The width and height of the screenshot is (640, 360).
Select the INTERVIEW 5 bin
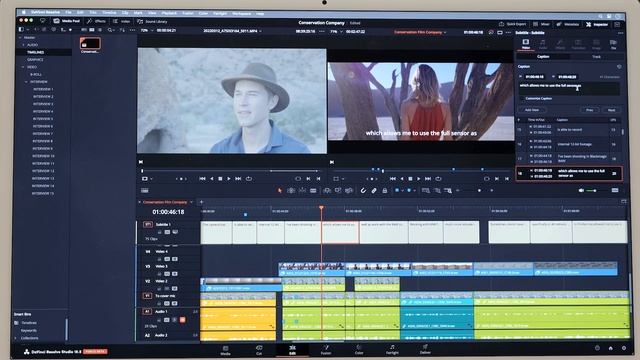42,119
